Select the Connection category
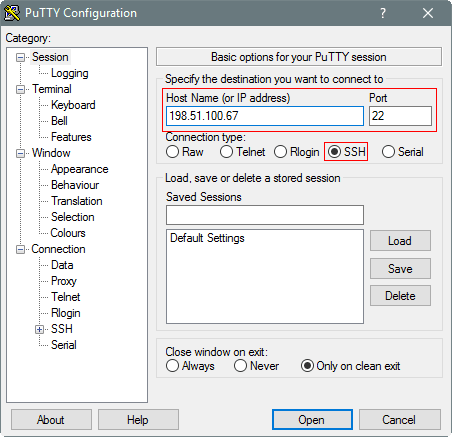The width and height of the screenshot is (452, 437). pyautogui.click(x=58, y=249)
